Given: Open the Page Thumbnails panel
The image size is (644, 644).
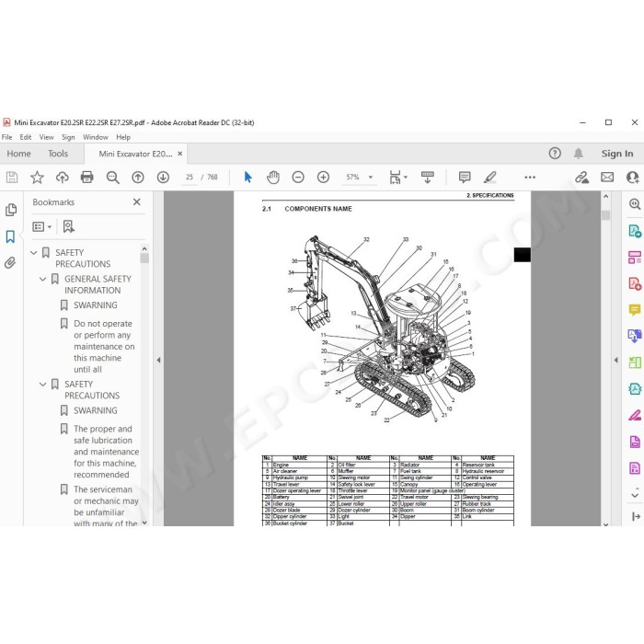Looking at the screenshot, I should pyautogui.click(x=11, y=210).
